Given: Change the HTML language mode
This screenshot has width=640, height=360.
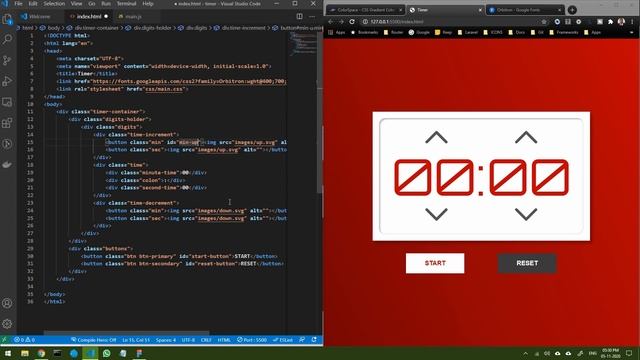Looking at the screenshot, I should pos(224,340).
